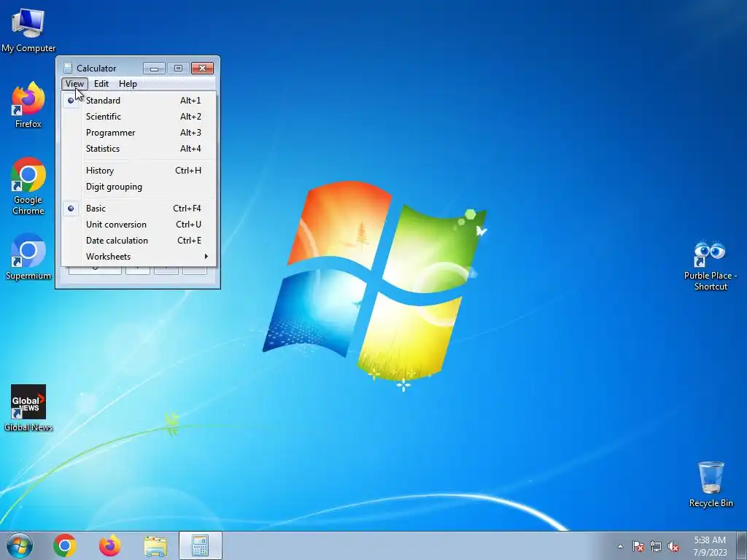Click the View menu

pos(75,84)
